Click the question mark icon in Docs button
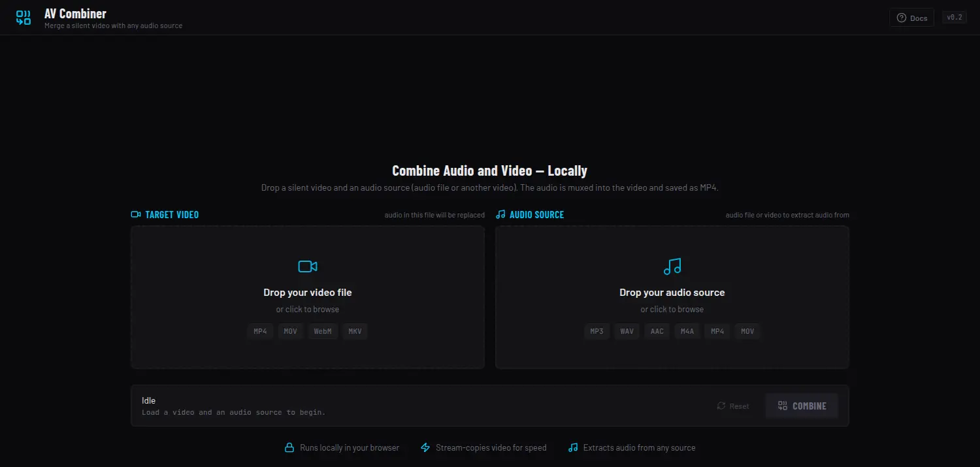 coord(902,18)
